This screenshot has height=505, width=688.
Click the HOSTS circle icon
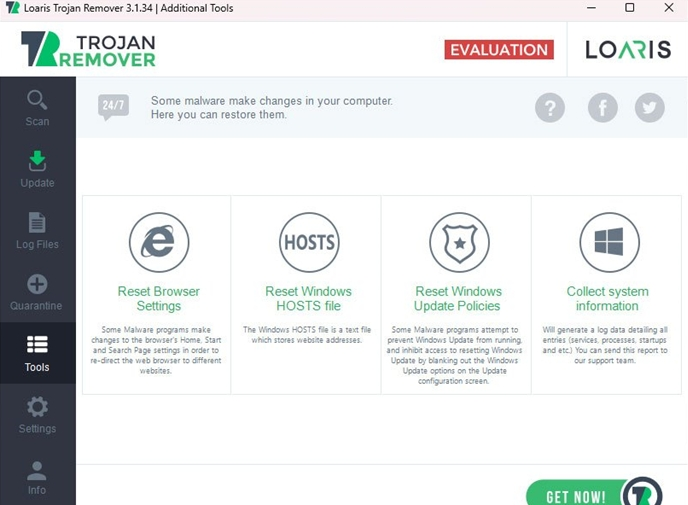tap(309, 242)
